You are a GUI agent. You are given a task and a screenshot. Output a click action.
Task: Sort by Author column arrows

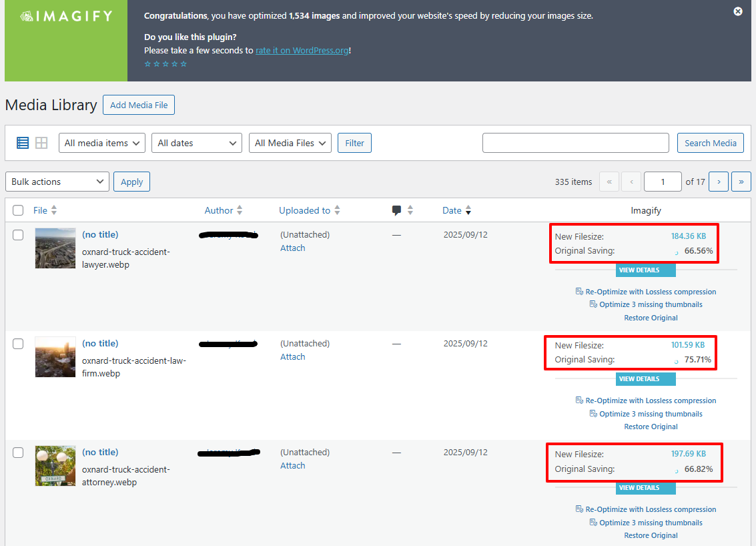pos(240,210)
